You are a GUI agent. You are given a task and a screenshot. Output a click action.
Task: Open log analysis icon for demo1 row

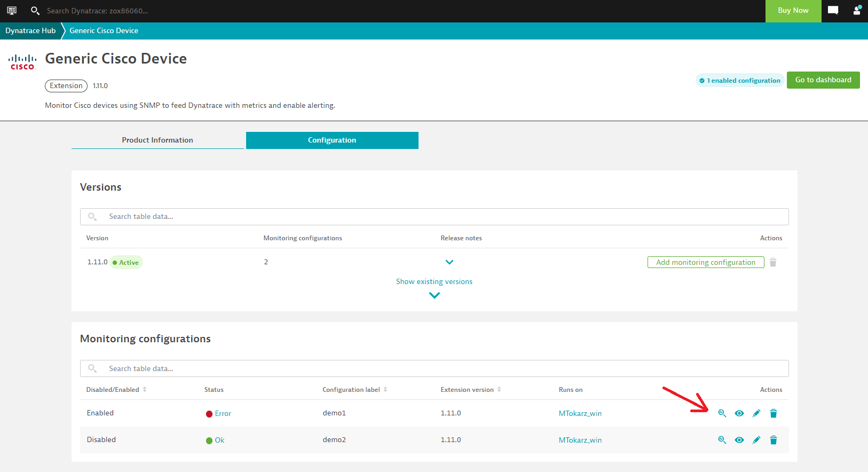click(722, 413)
